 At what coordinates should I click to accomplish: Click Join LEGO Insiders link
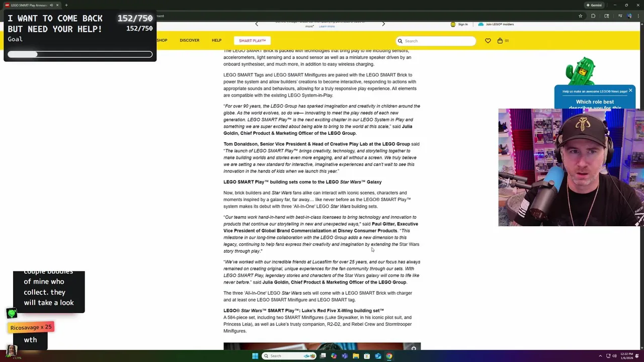tap(500, 24)
